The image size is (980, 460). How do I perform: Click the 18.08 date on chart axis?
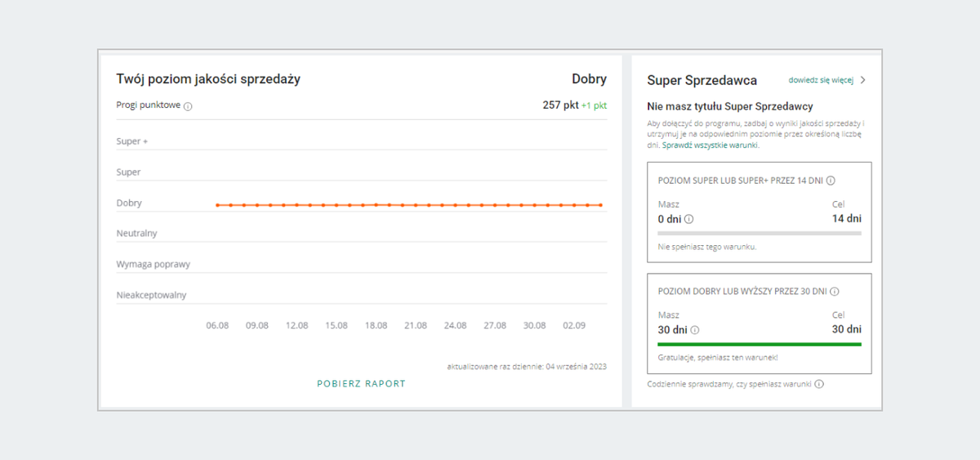pyautogui.click(x=376, y=325)
